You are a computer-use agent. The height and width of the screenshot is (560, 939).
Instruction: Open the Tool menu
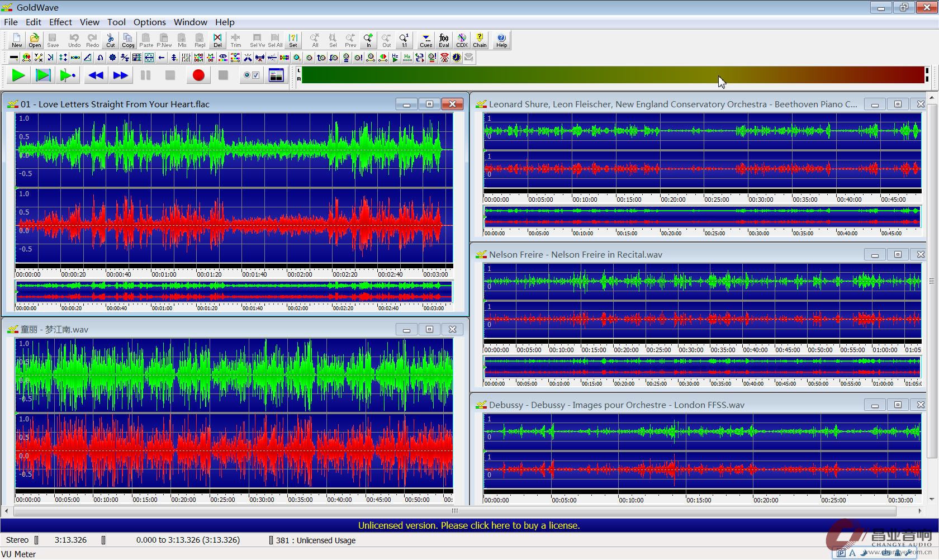[116, 22]
